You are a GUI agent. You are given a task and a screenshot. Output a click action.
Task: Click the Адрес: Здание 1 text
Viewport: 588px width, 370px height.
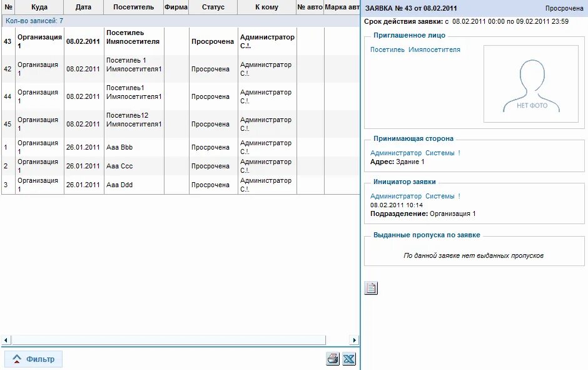397,162
